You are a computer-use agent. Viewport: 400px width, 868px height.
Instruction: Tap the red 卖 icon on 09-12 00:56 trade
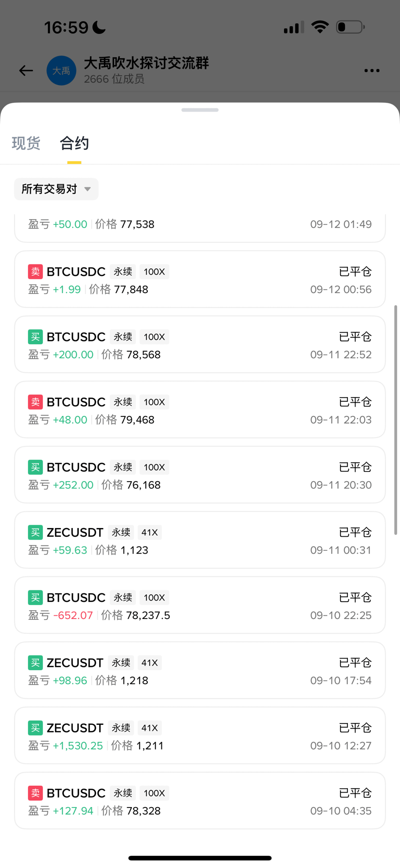[x=35, y=272]
